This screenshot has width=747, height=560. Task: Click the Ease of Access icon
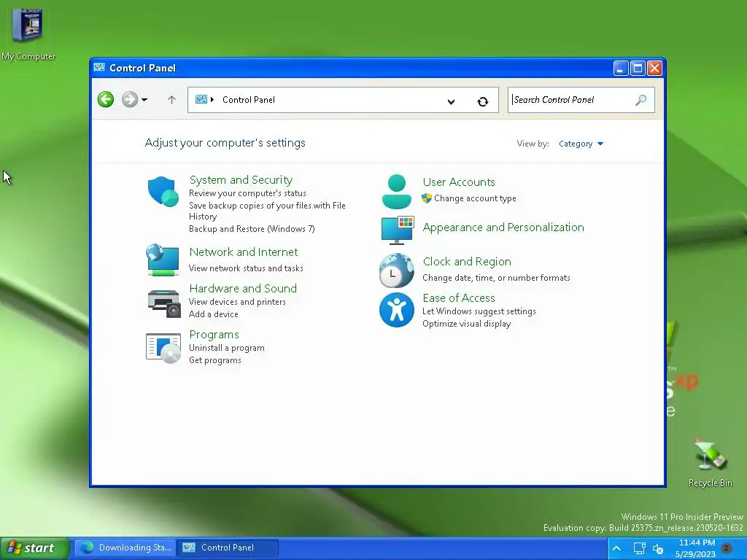pos(396,310)
